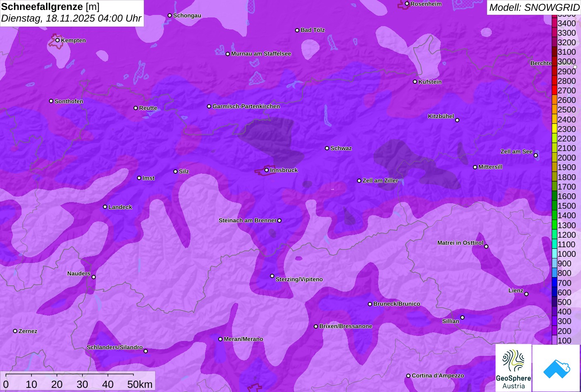Click the 3000 legend value
This screenshot has width=581, height=392.
click(567, 61)
